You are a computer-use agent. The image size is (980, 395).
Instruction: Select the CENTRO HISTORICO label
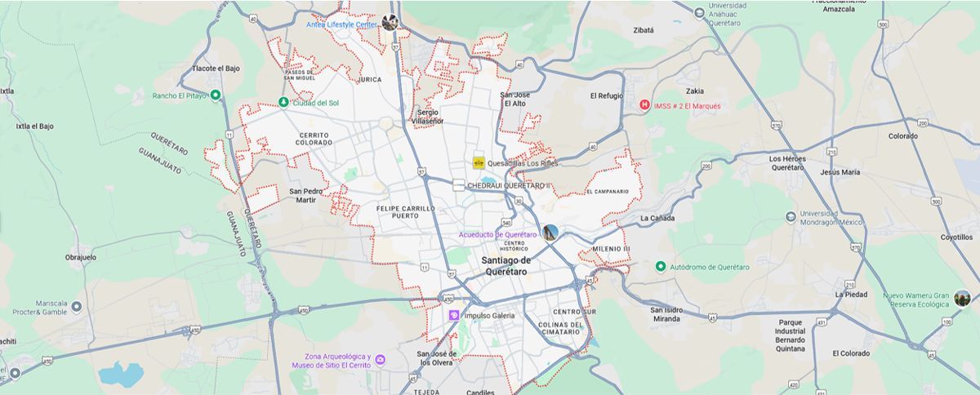tap(514, 245)
